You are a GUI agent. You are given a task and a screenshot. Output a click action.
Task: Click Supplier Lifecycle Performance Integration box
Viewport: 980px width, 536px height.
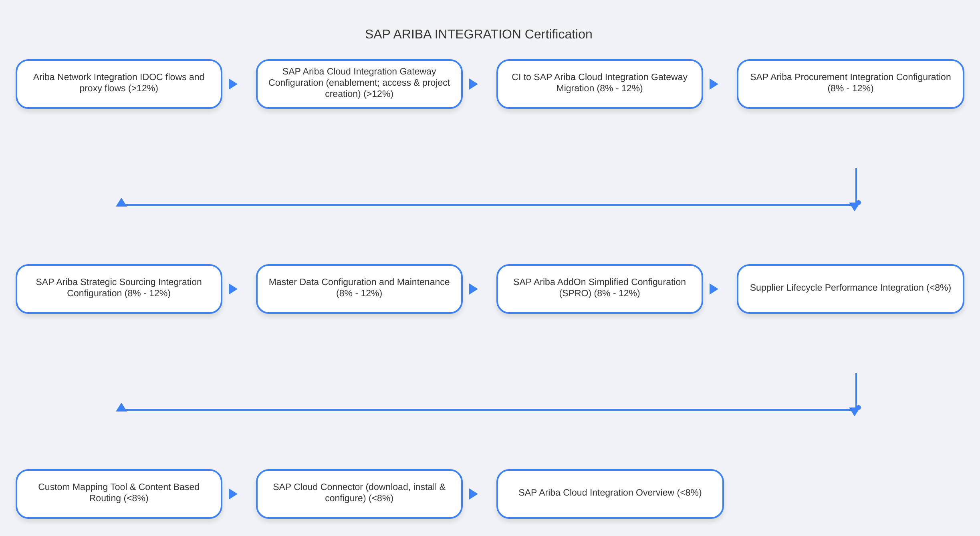click(x=850, y=289)
